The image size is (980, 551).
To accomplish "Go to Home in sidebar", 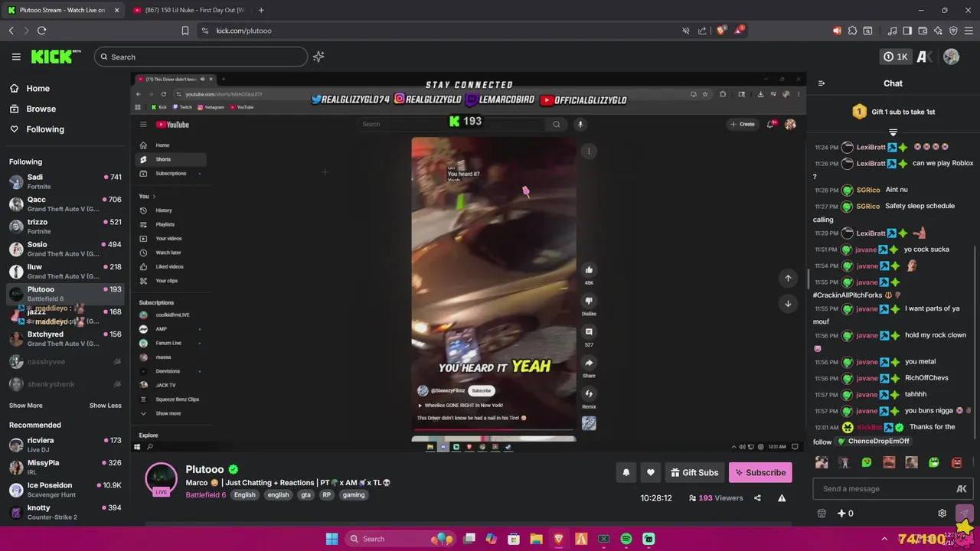I will coord(38,89).
